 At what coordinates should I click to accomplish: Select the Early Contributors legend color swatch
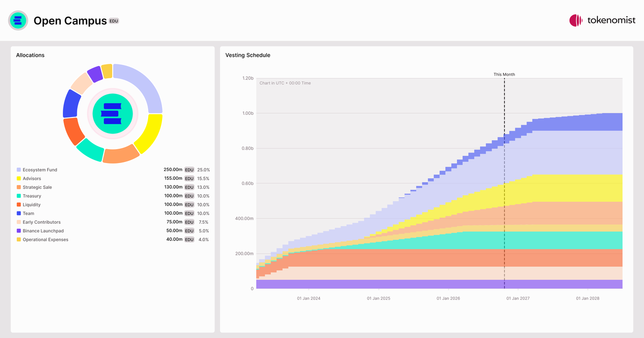(x=19, y=222)
